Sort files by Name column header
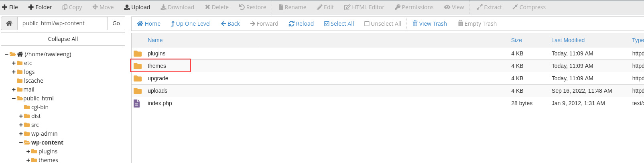Image resolution: width=644 pixels, height=163 pixels. (155, 40)
